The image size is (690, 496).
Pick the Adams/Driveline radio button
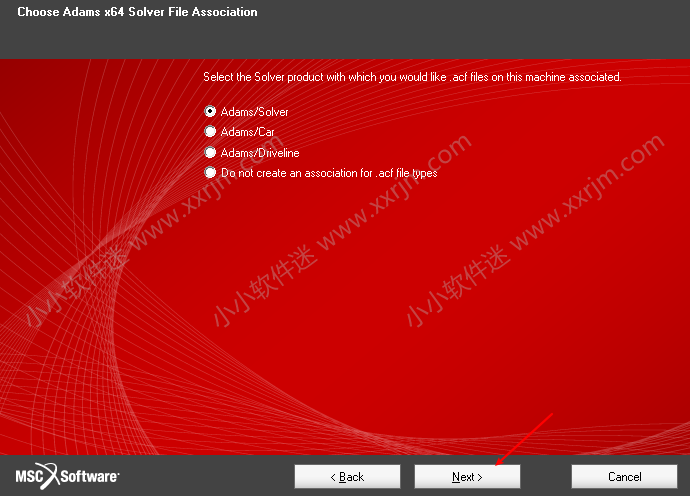pyautogui.click(x=210, y=153)
